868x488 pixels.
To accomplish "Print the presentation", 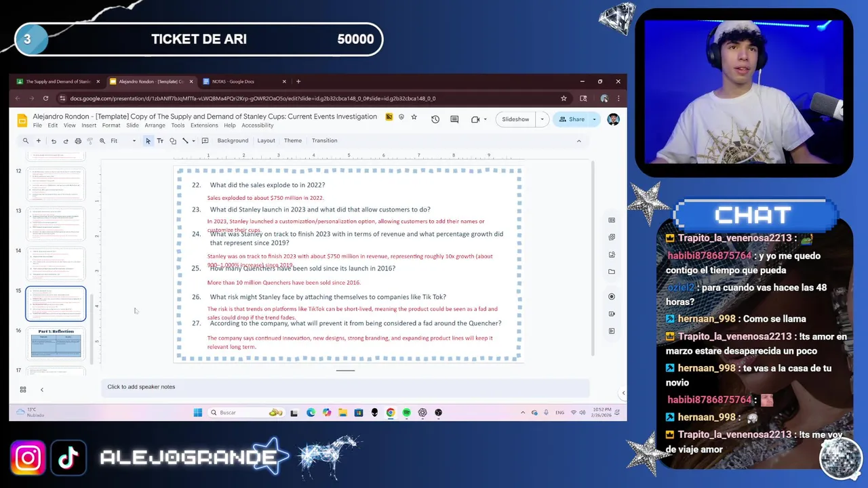I will pyautogui.click(x=78, y=141).
